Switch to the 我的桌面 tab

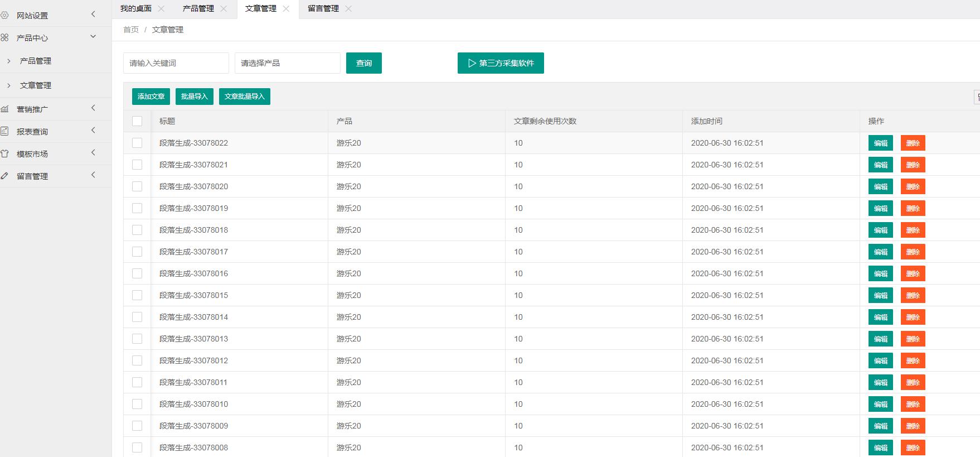(x=136, y=8)
